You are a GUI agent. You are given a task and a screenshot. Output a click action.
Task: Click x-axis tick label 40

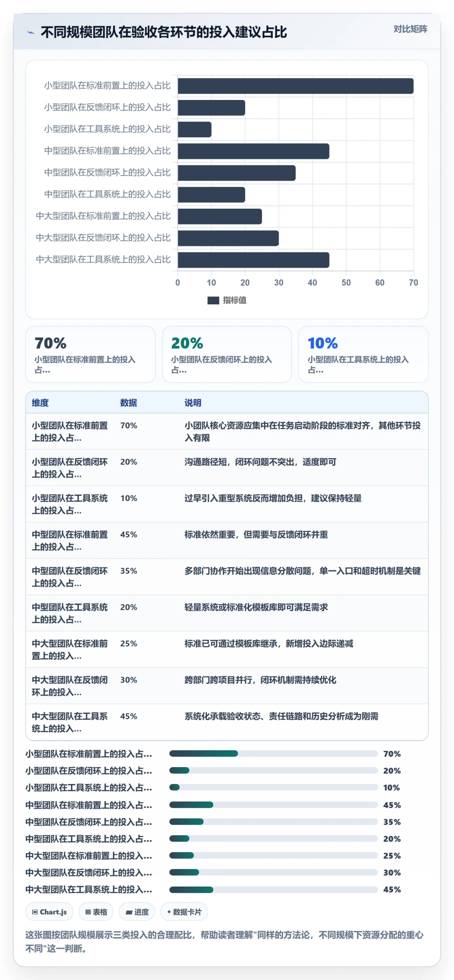312,283
